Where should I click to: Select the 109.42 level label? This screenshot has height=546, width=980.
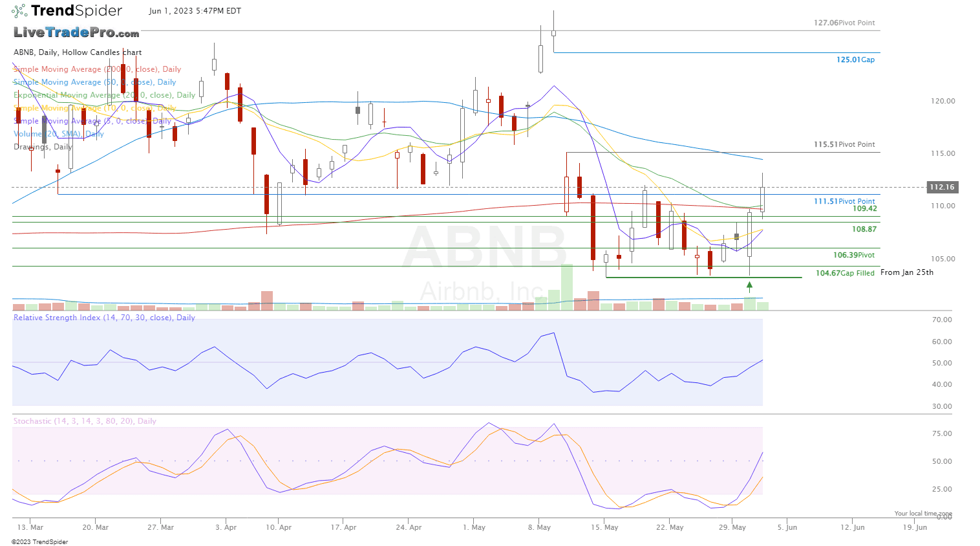864,208
